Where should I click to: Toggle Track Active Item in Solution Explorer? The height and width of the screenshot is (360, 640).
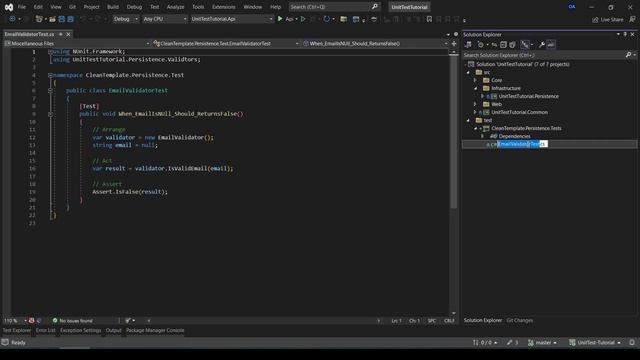525,44
